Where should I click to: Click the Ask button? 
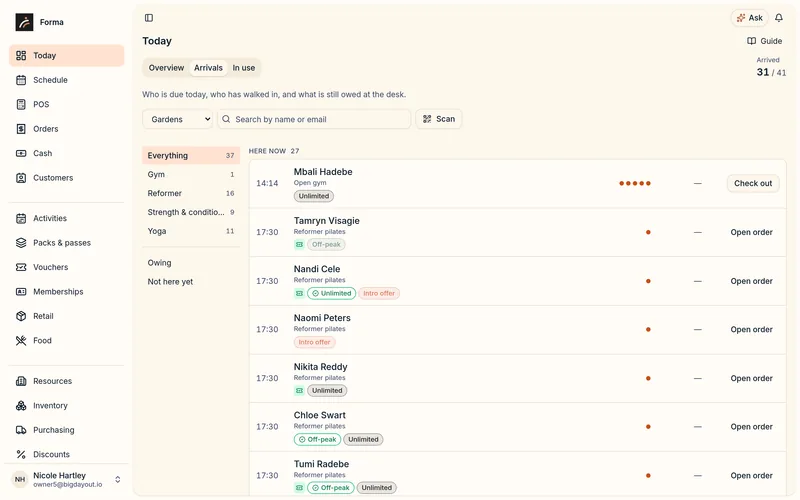point(749,18)
